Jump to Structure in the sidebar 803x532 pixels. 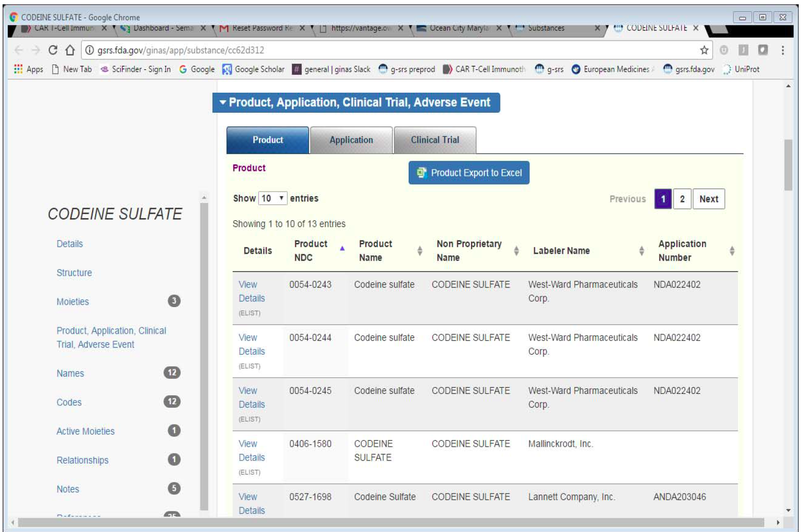(74, 273)
